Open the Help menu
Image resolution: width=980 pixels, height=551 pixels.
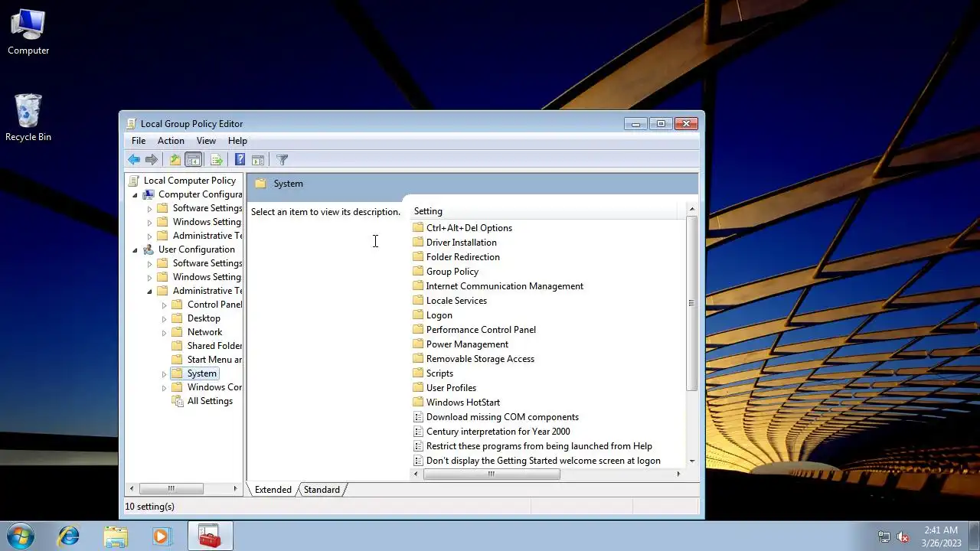[237, 141]
